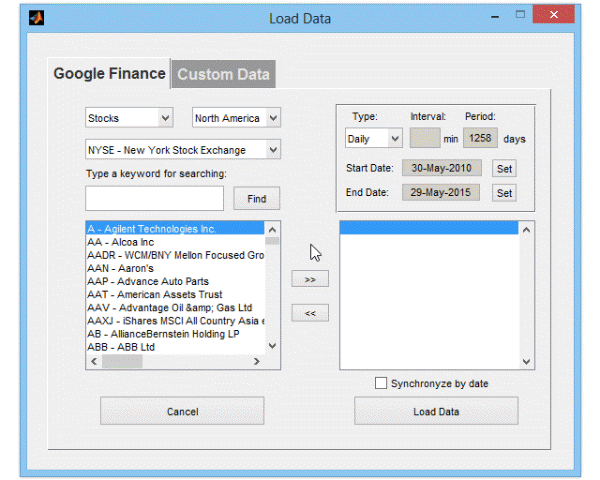Select AAN - Aaron's in list

tap(175, 268)
